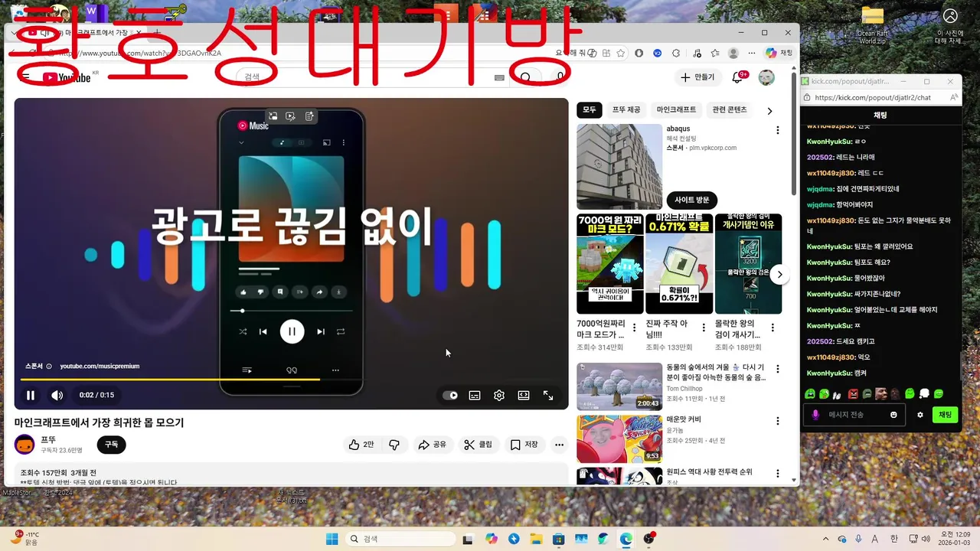The height and width of the screenshot is (551, 980).
Task: Click OBS Studio icon in taskbar
Action: point(648,539)
